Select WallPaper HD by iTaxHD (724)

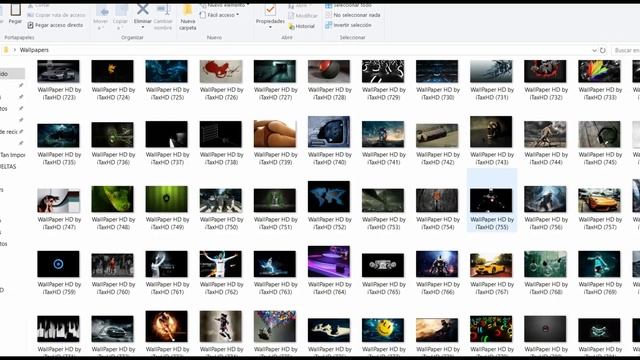pyautogui.click(x=113, y=80)
